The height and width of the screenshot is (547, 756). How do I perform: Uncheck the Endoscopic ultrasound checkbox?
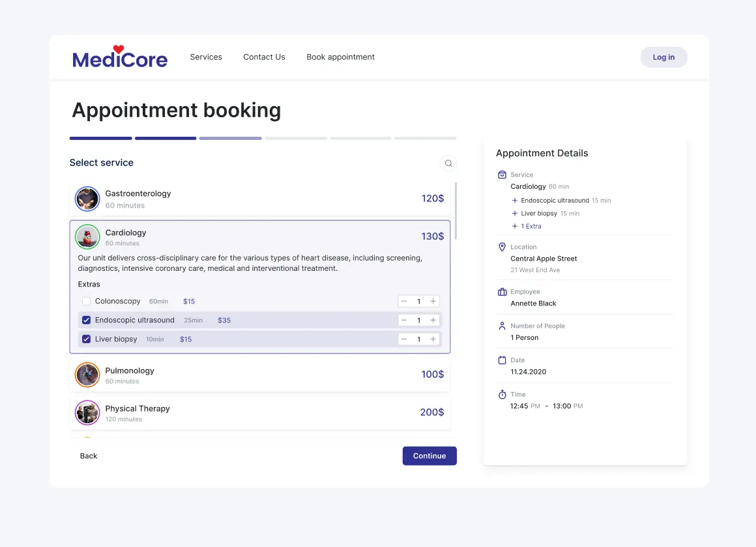pos(86,320)
